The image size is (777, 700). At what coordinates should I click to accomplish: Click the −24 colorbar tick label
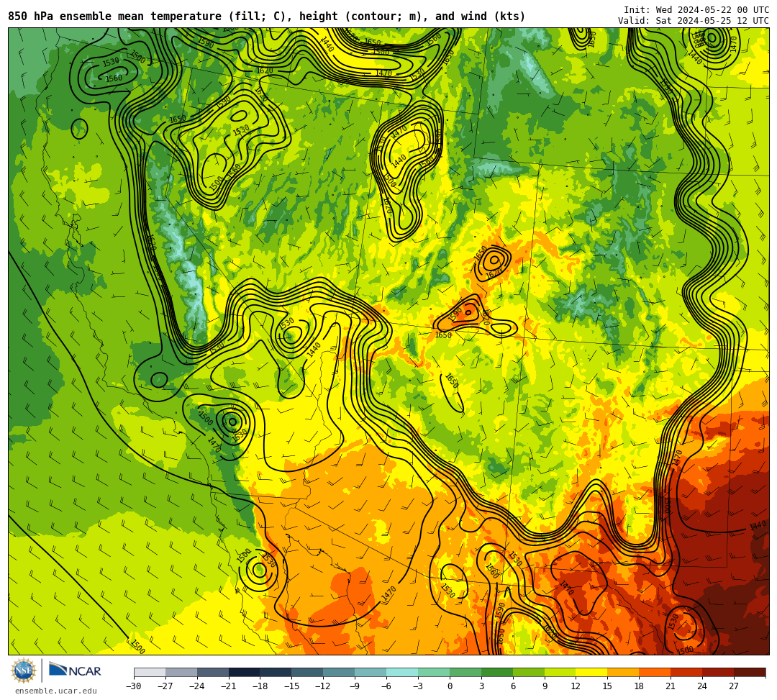[x=197, y=686]
